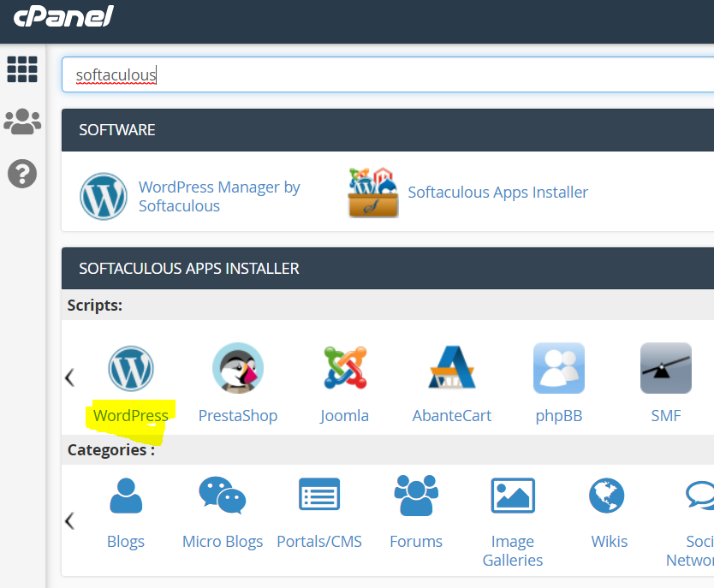Click previous arrow in Categories row
The height and width of the screenshot is (588, 714).
click(x=69, y=520)
